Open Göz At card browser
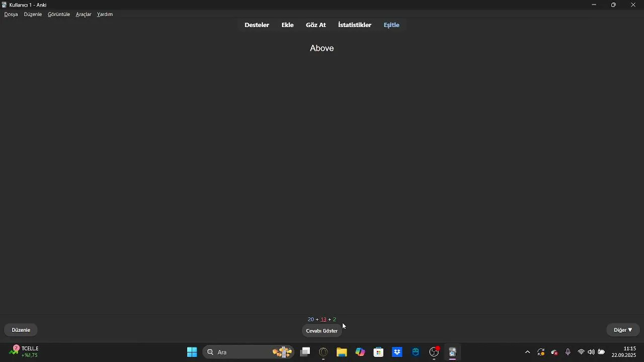Screen dimensions: 644x362 [x=316, y=25]
